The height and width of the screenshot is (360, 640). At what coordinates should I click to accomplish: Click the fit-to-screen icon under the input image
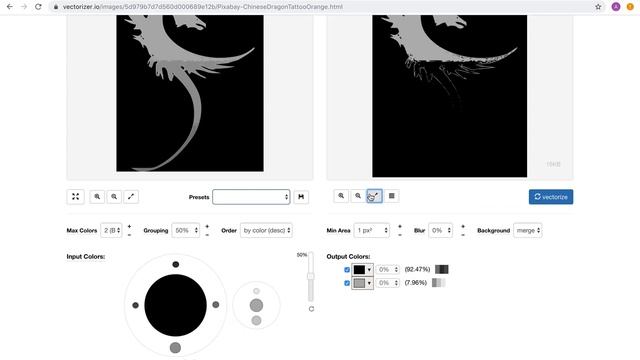tap(76, 197)
